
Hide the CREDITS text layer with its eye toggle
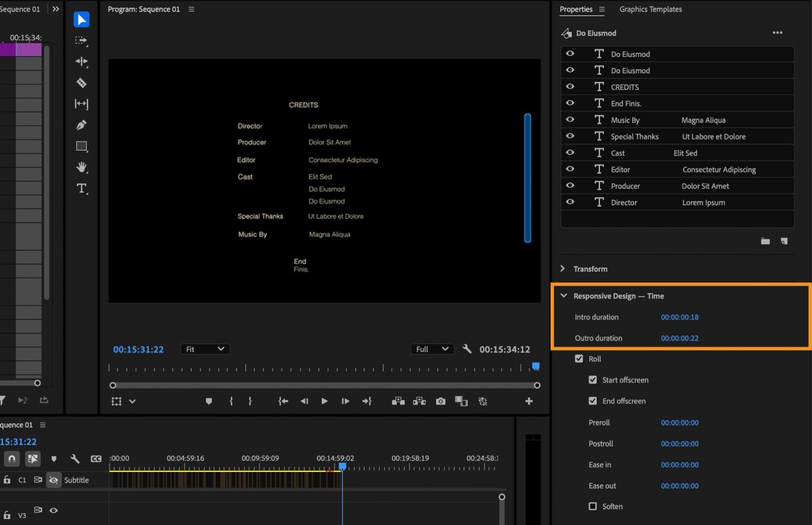point(570,87)
